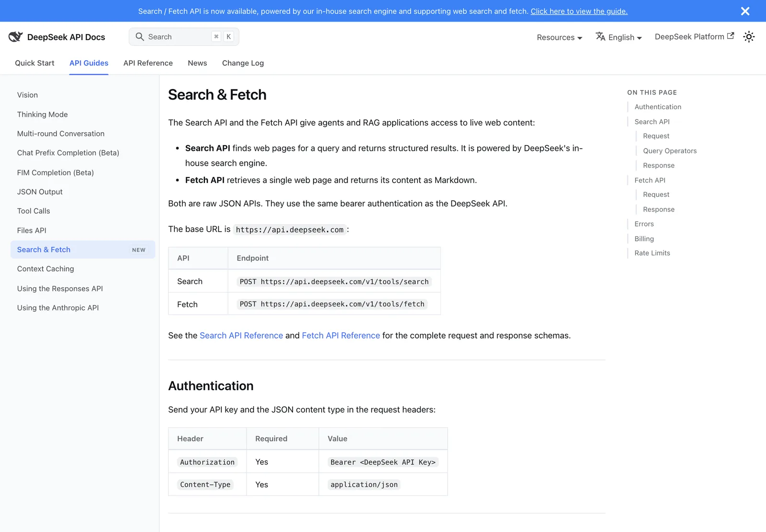Select Multi-round Conversation guide

click(60, 134)
